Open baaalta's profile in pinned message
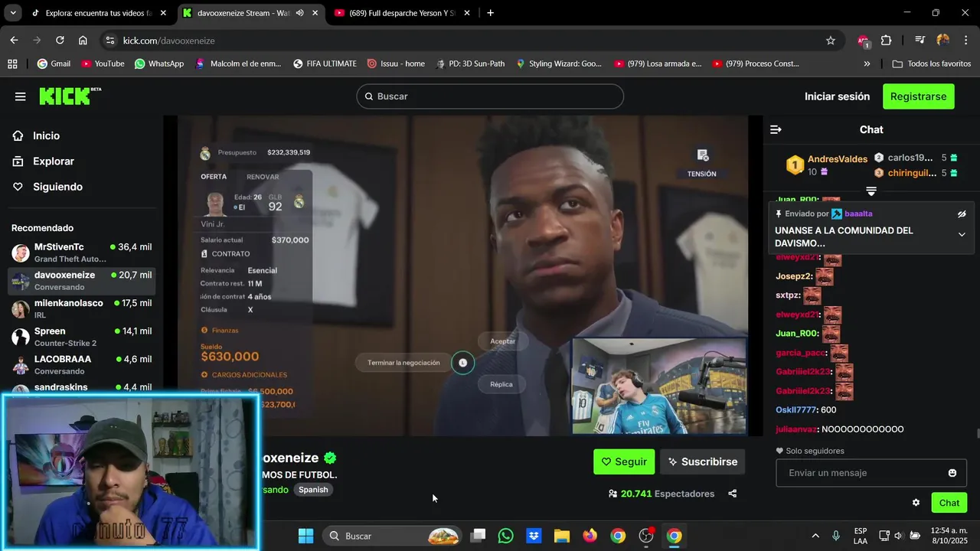The height and width of the screenshot is (551, 980). (857, 214)
